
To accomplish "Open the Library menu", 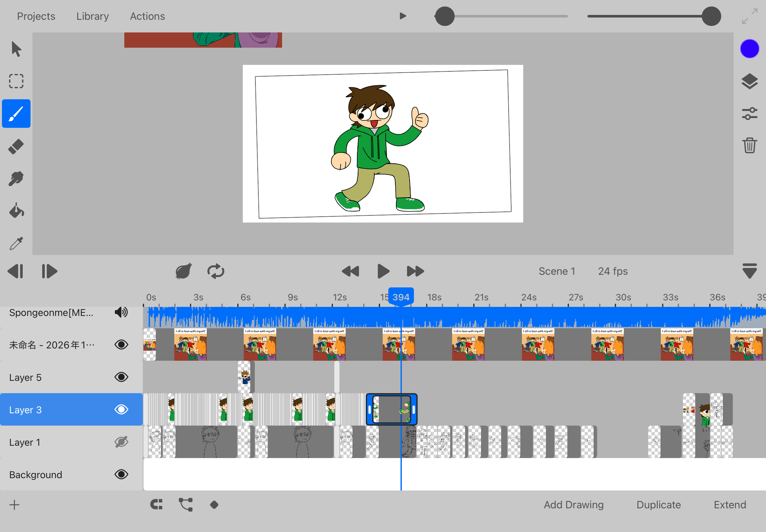I will [93, 16].
